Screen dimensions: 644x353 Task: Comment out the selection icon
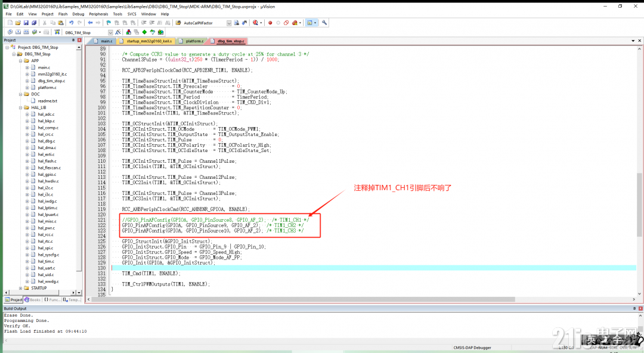160,23
